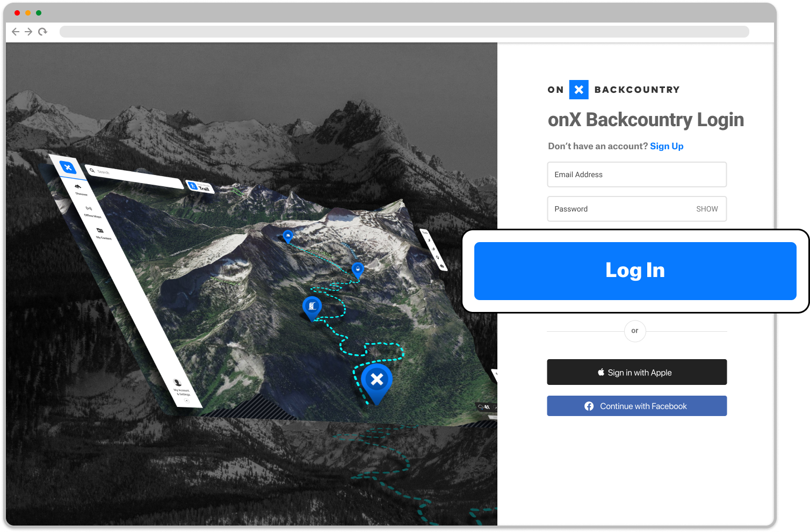Image resolution: width=810 pixels, height=532 pixels.
Task: Open the Sign Up link
Action: point(667,146)
